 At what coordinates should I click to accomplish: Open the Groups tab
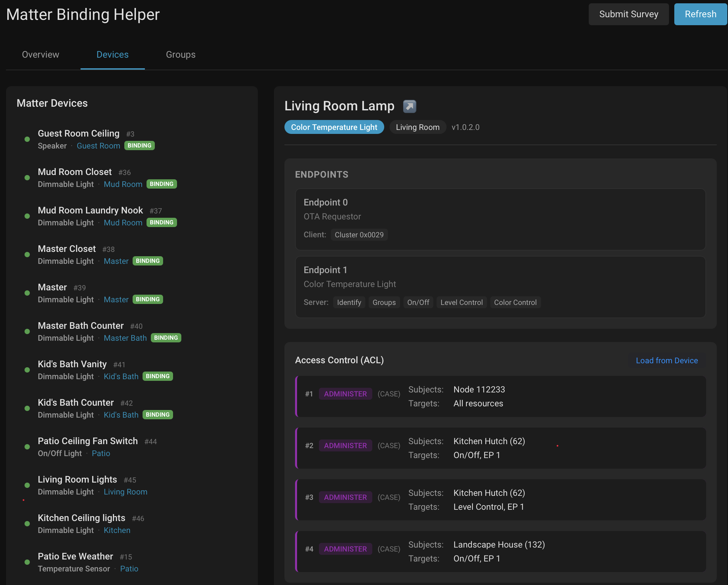(181, 55)
